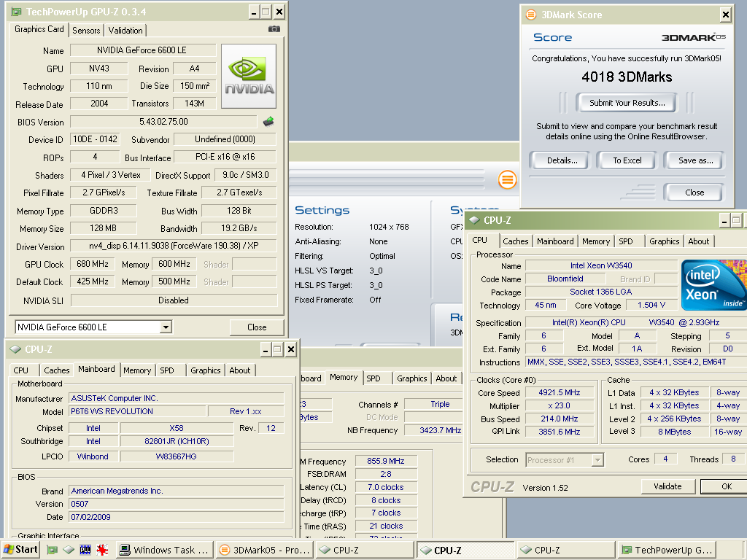Click Close button in 3DMark Score dialog

(x=694, y=192)
